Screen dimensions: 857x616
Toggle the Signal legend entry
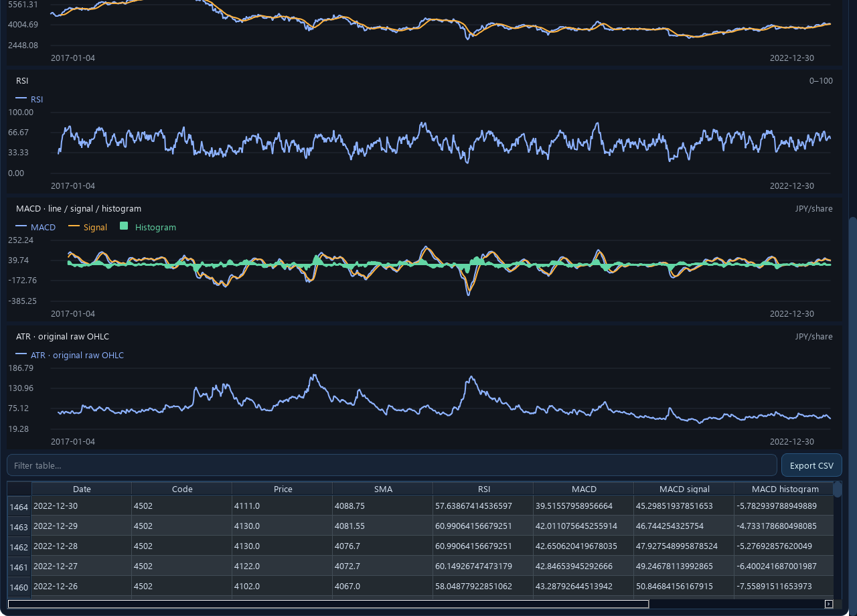point(88,227)
